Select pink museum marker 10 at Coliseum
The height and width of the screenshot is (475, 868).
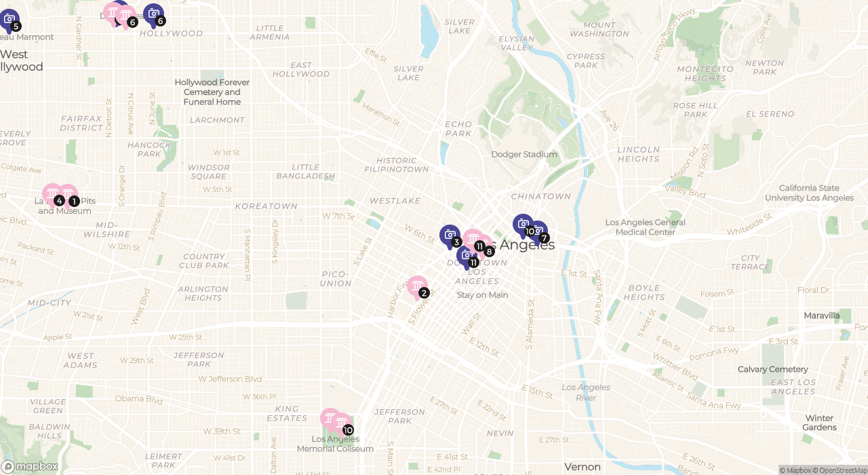click(x=341, y=425)
